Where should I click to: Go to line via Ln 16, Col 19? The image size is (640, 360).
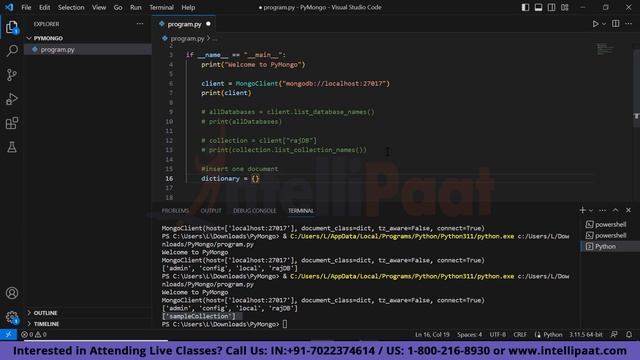point(432,334)
